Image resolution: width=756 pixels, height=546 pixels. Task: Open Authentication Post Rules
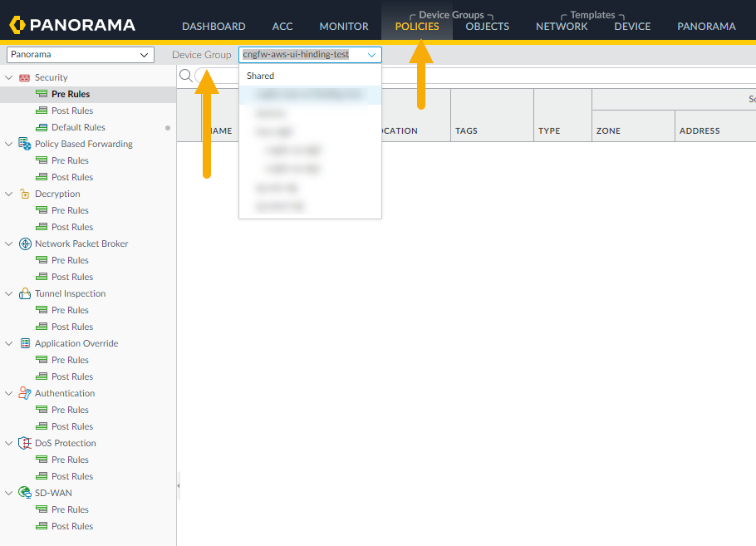tap(72, 426)
